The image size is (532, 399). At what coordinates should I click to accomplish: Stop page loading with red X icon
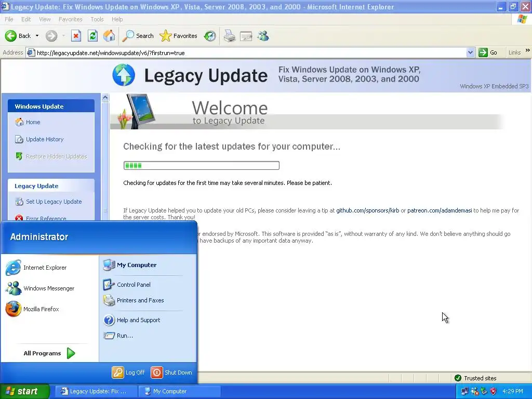76,36
